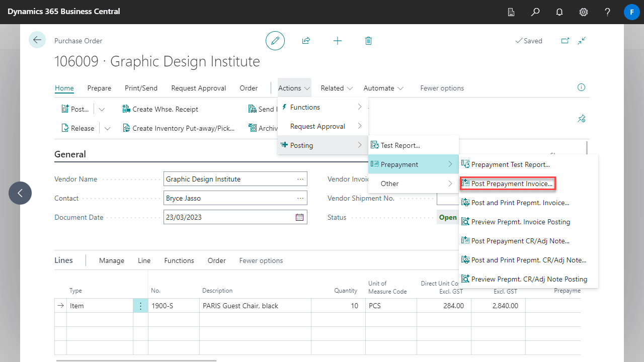
Task: Click the back arrow button
Action: click(37, 40)
